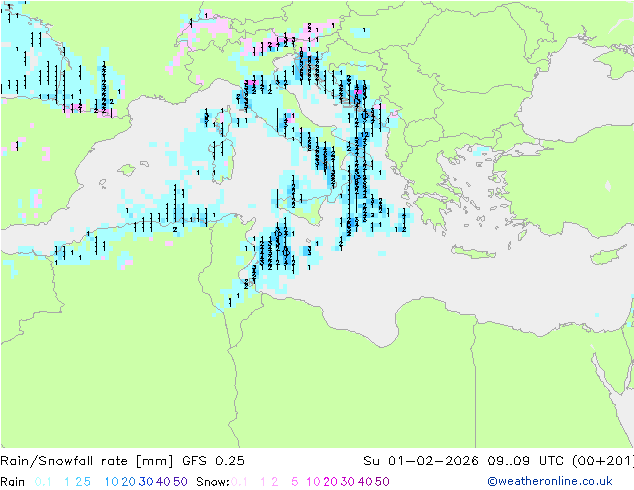Click the 'Rain' legend label
Viewport: 634px width, 490px height.
point(13,482)
